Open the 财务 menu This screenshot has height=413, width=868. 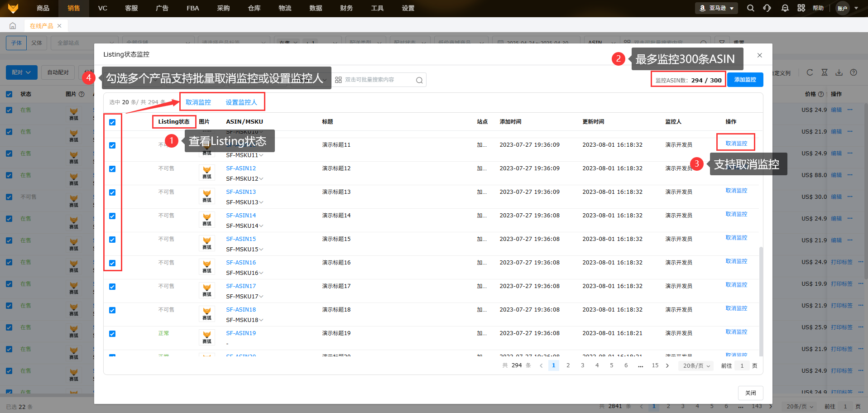click(346, 8)
